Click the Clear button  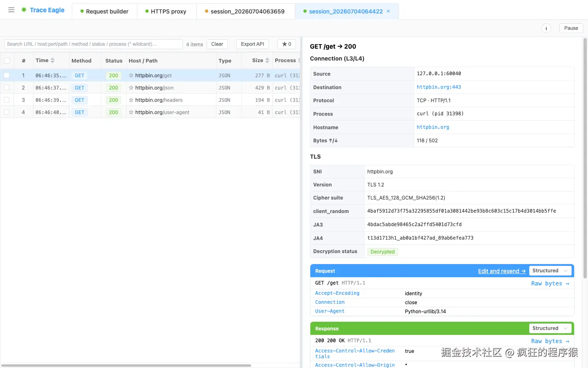217,44
